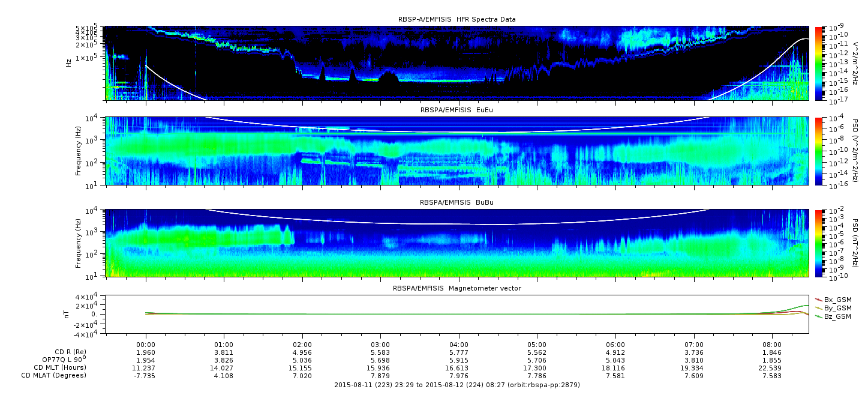The image size is (868, 395).
Task: Click the HFR Spectra Data panel title
Action: point(456,19)
